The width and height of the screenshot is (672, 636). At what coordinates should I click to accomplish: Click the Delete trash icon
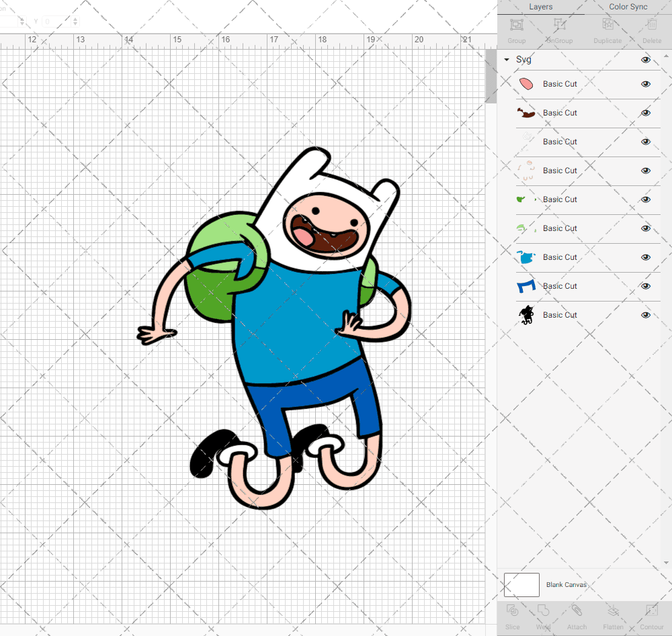click(x=652, y=25)
